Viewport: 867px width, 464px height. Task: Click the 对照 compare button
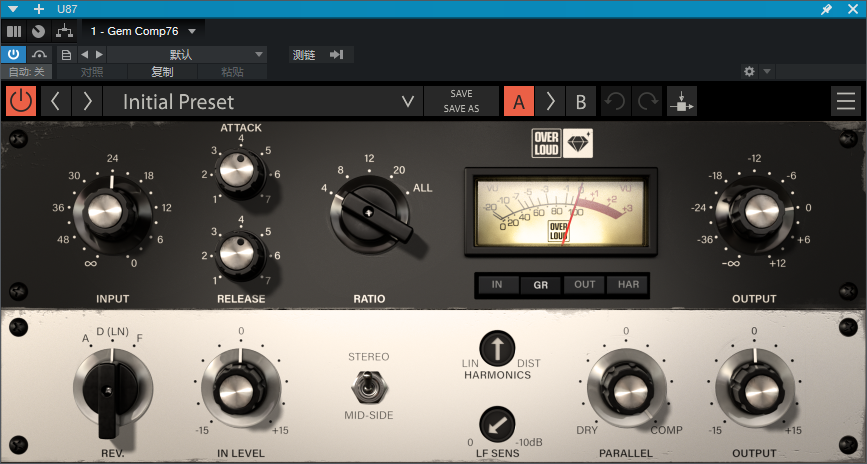click(x=92, y=72)
